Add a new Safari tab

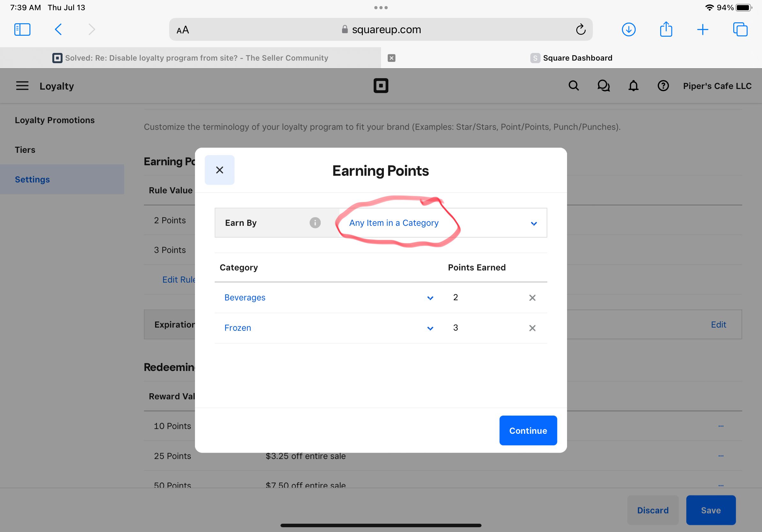pyautogui.click(x=703, y=30)
